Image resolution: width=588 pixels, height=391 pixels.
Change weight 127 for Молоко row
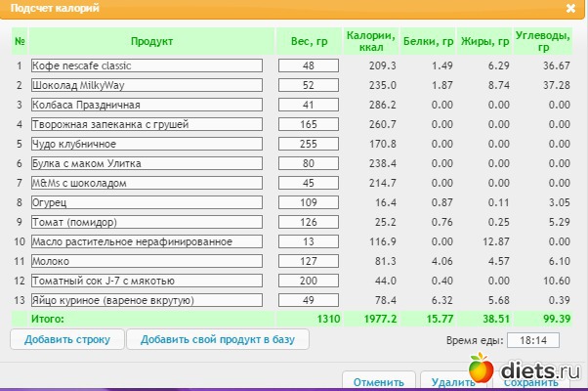(x=309, y=261)
